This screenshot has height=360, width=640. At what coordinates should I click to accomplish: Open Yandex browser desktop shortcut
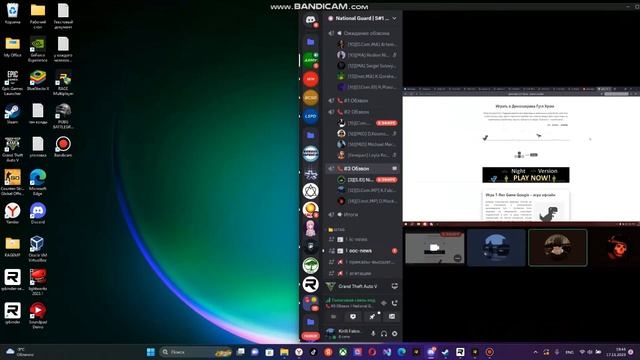(12, 213)
